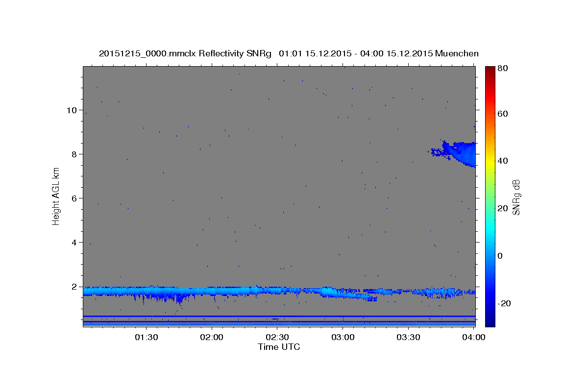This screenshot has width=588, height=392.
Task: Click the colorbar value 20 (positive)
Action: click(503, 208)
